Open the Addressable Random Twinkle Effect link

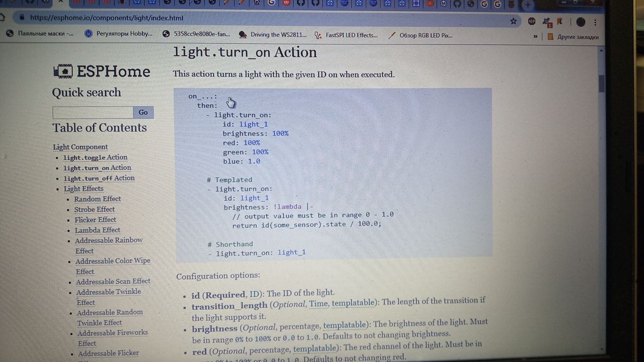pyautogui.click(x=110, y=317)
